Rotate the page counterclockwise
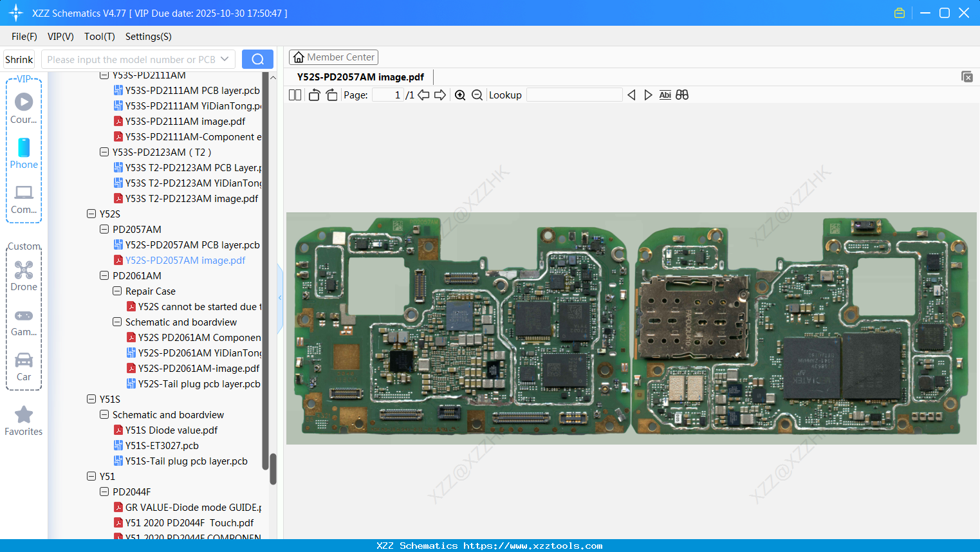980x552 pixels. point(314,95)
